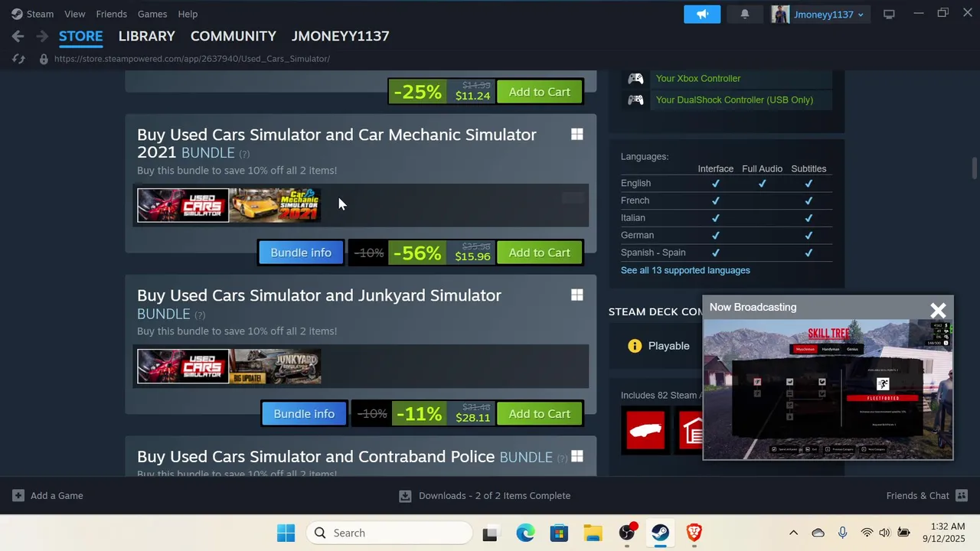Open Microsoft Edge from taskbar
This screenshot has height=551, width=980.
coord(525,533)
